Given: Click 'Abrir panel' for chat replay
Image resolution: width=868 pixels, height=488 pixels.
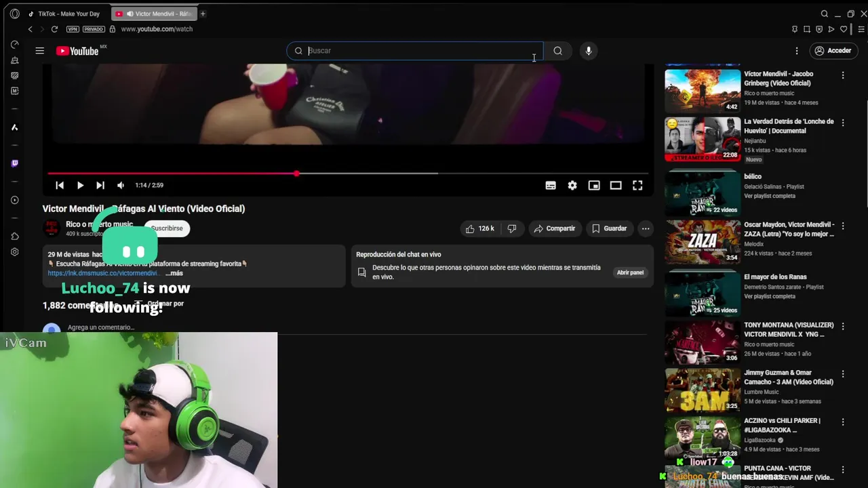Looking at the screenshot, I should 630,272.
